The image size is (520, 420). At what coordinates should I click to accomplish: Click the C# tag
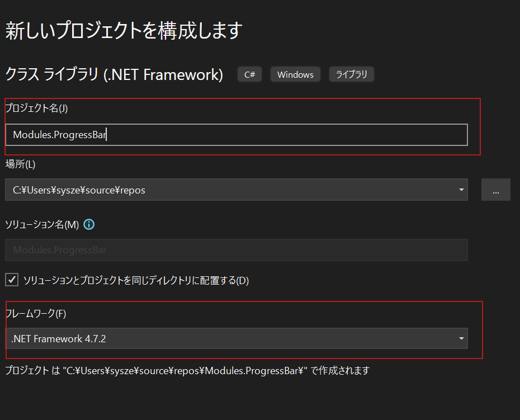pos(250,74)
